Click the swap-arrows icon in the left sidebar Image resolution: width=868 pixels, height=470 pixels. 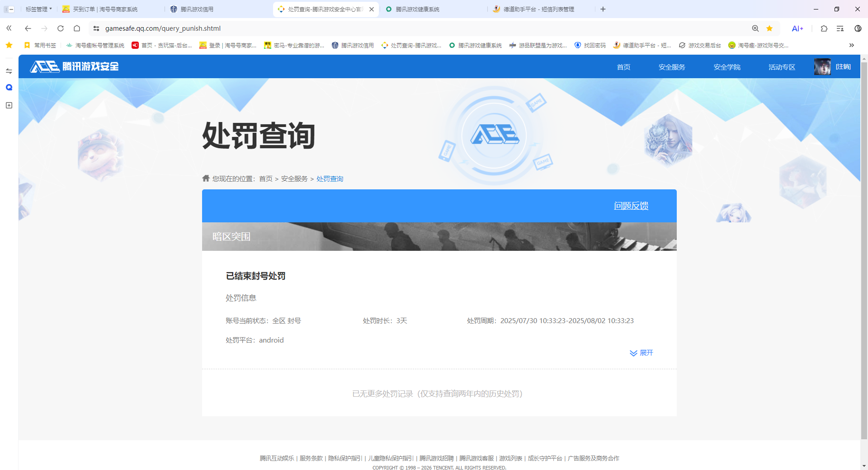(x=9, y=70)
